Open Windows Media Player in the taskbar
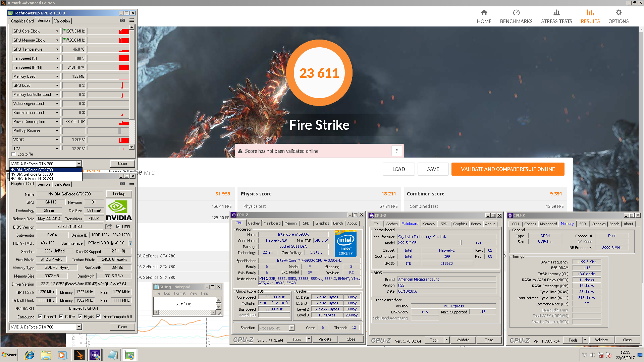The height and width of the screenshot is (362, 644). click(62, 355)
